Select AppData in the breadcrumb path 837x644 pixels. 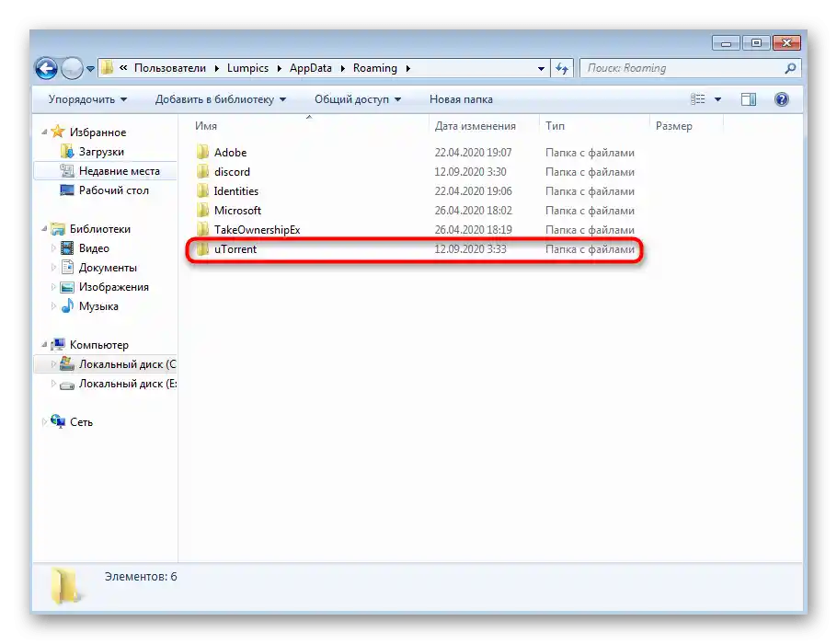click(x=311, y=68)
